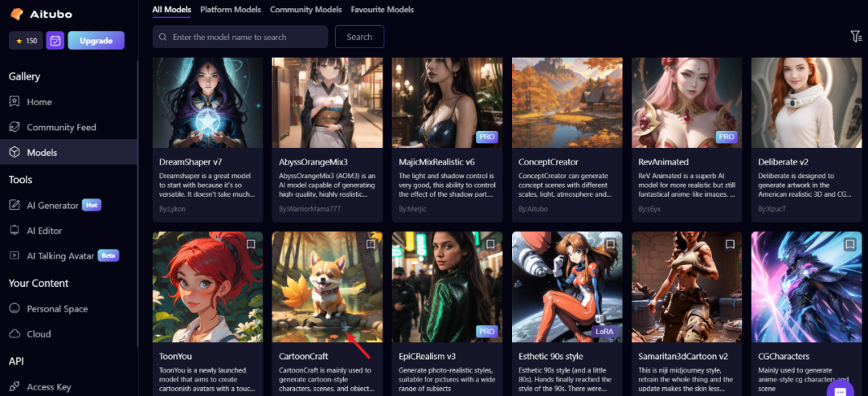Open the filter icon beside Search
The image size is (868, 396).
(856, 36)
